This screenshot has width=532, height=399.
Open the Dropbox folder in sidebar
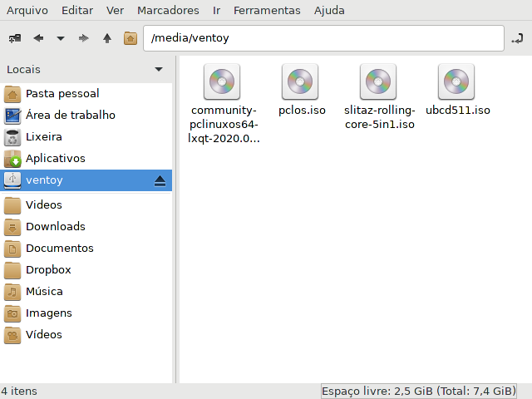pos(86,269)
